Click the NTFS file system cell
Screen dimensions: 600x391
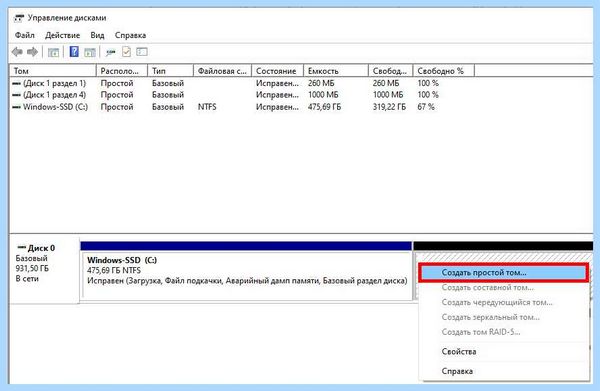point(207,107)
